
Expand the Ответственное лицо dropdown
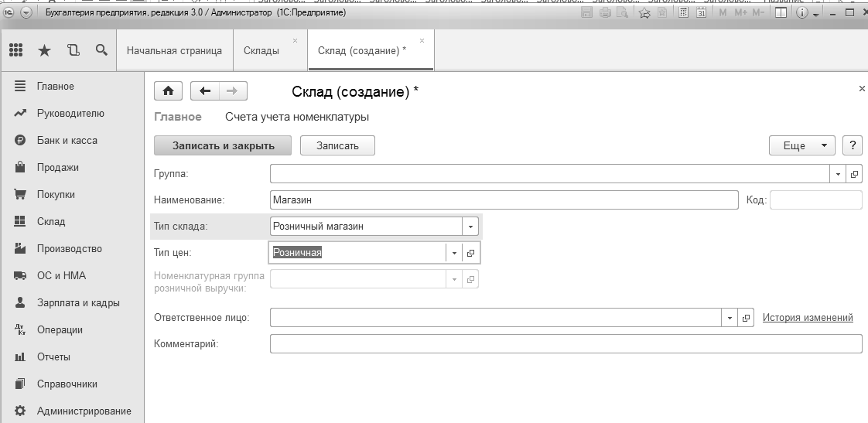click(730, 318)
